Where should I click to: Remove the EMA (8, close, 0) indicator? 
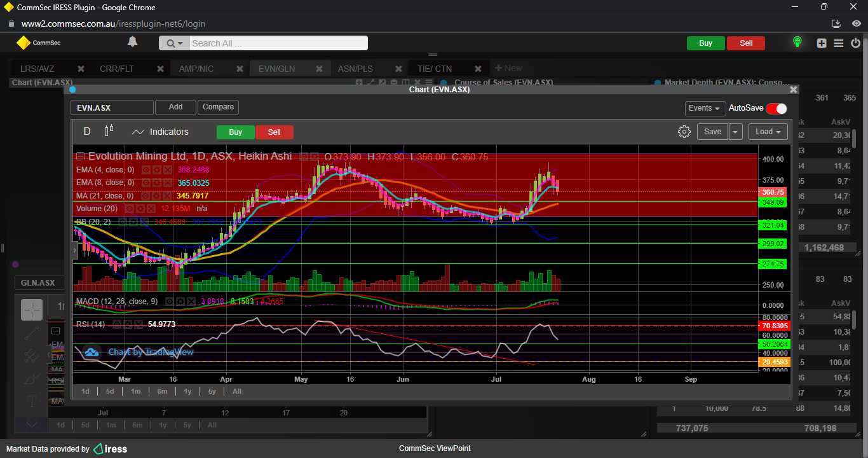167,183
